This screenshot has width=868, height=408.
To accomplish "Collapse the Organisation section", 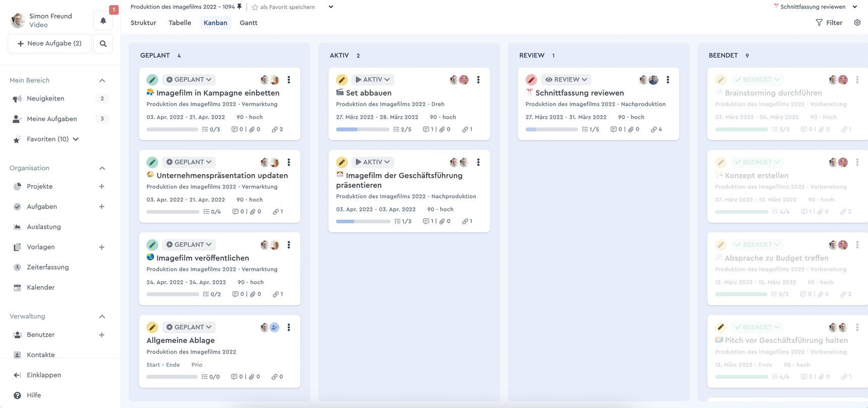I will click(102, 168).
